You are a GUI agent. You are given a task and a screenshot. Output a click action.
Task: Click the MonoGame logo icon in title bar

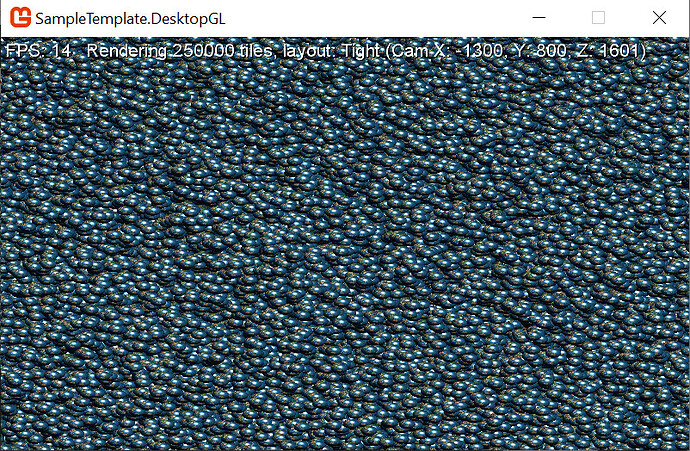click(x=20, y=18)
